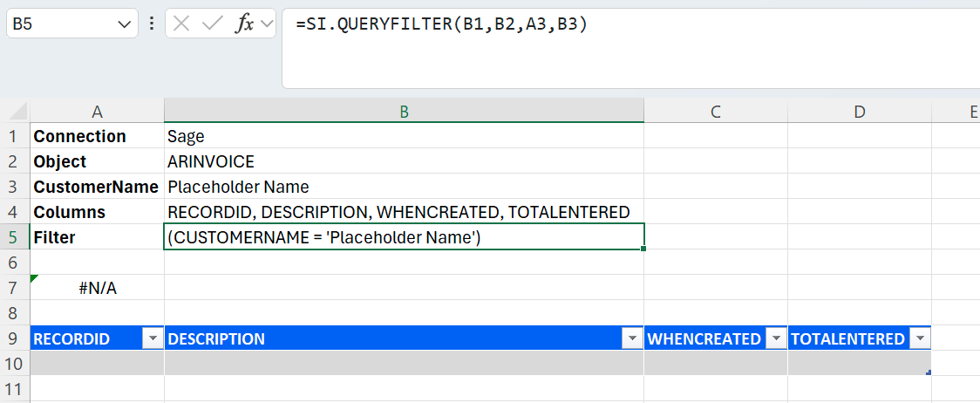Open the RECORDID column filter dropdown

154,339
